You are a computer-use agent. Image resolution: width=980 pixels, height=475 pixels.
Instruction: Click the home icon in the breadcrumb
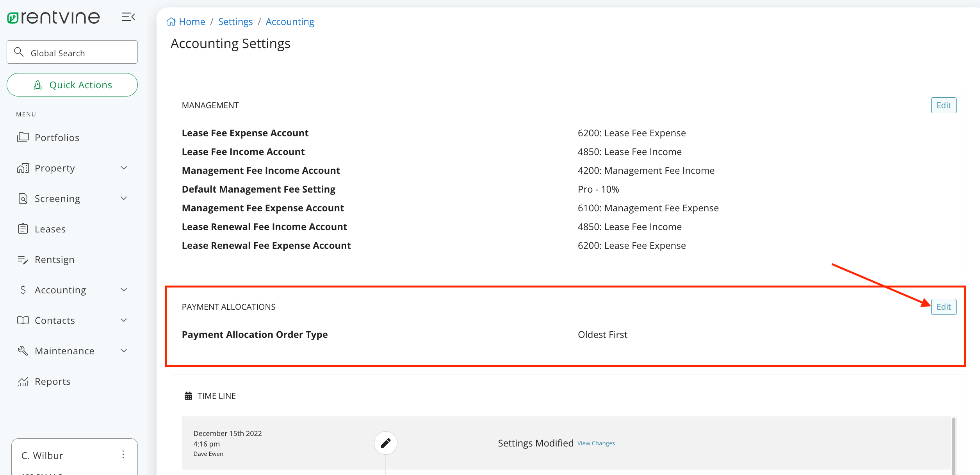171,21
